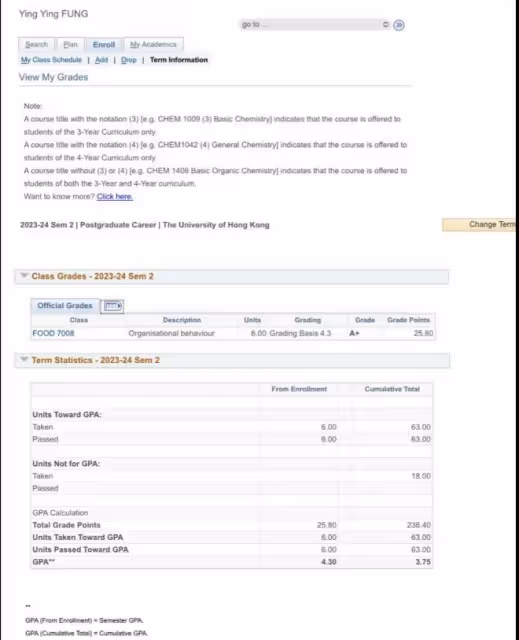
Task: Click the Grade Points column header
Action: point(408,320)
